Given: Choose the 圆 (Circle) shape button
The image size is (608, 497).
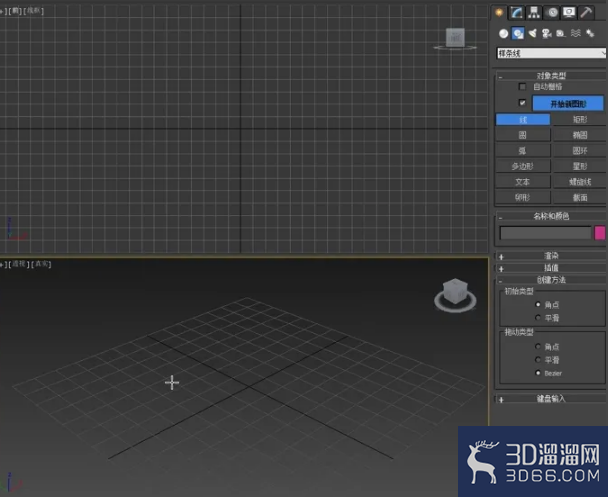Looking at the screenshot, I should pos(523,135).
